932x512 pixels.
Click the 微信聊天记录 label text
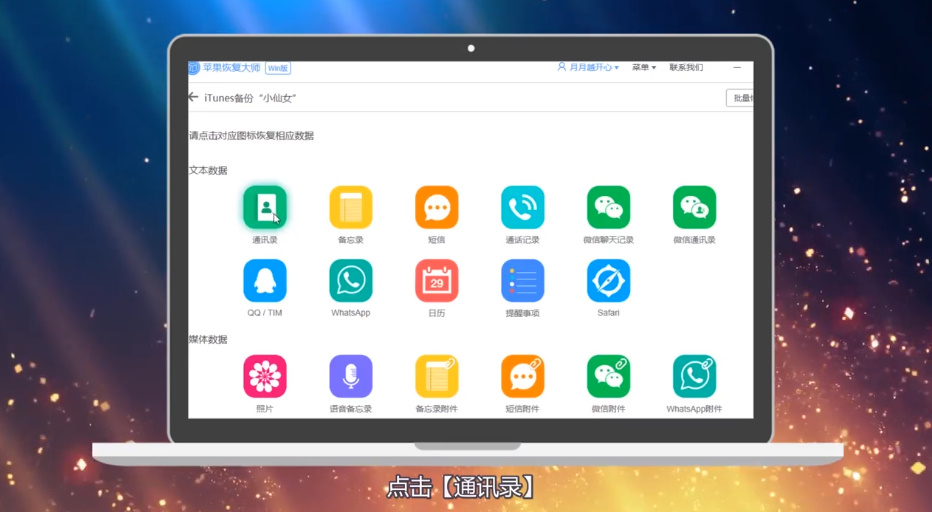click(609, 240)
